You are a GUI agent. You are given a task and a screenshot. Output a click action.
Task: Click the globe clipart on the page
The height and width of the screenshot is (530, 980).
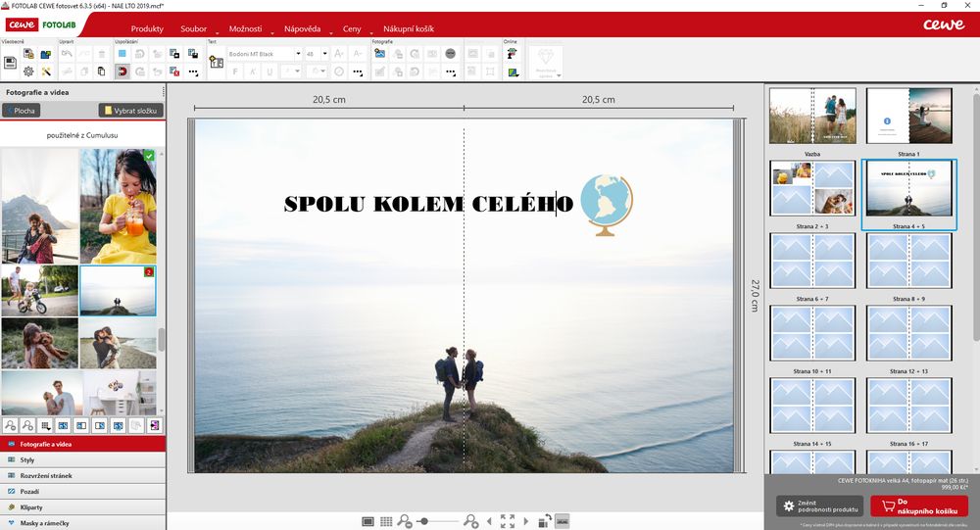(x=607, y=206)
